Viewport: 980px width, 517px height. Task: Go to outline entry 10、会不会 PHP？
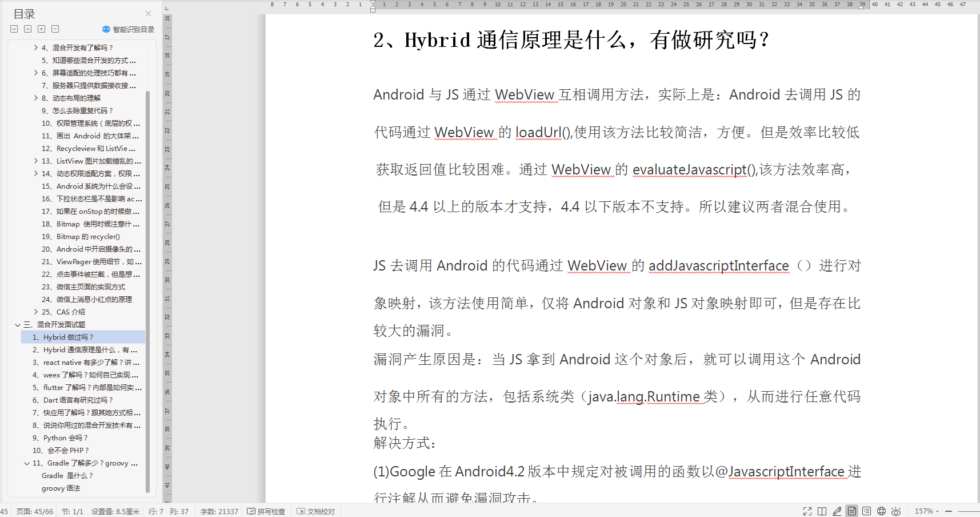click(61, 451)
